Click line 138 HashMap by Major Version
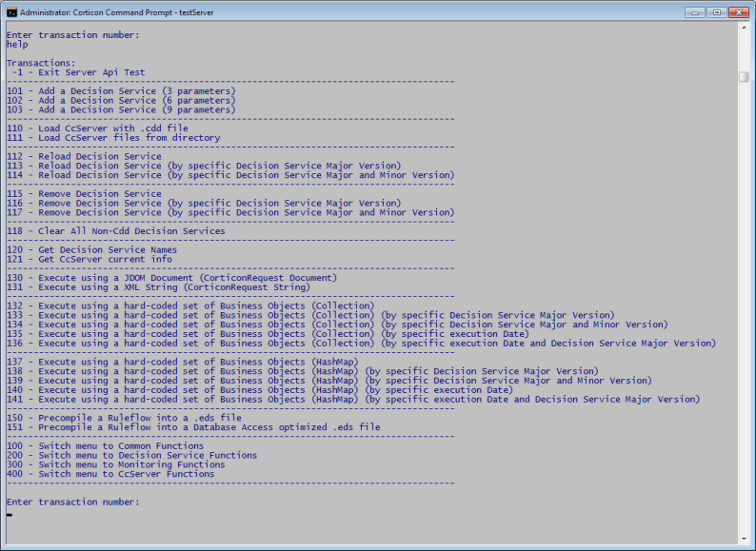 tap(303, 371)
